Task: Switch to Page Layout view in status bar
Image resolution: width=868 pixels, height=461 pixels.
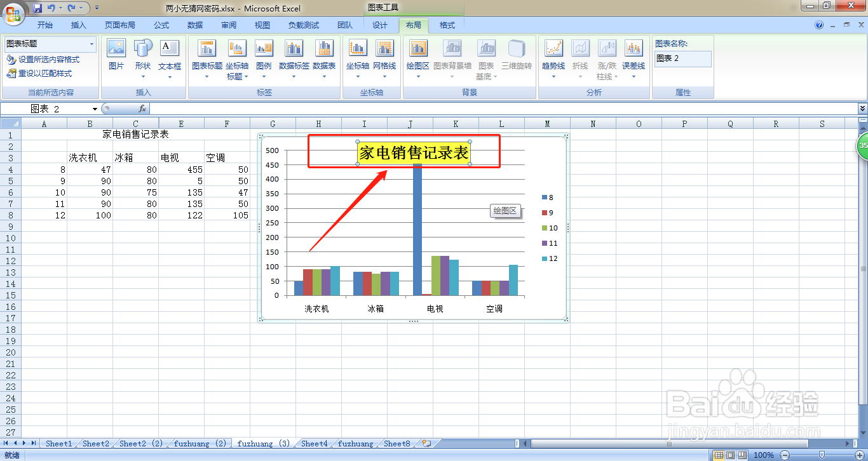Action: click(730, 455)
